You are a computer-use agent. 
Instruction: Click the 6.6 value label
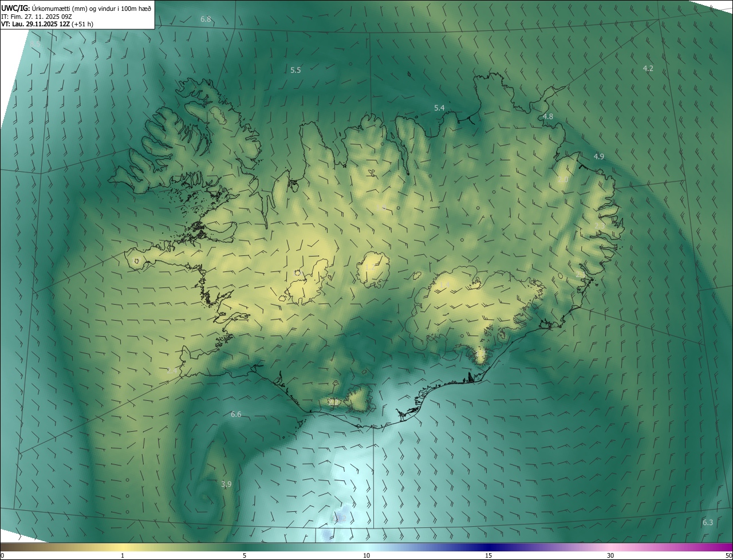(x=236, y=414)
